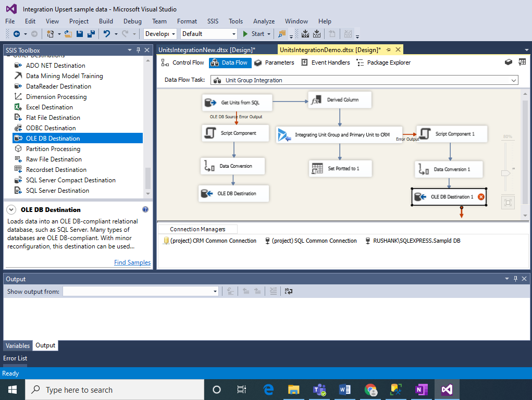The height and width of the screenshot is (400, 532).
Task: Navigate backward with the blue back arrow
Action: [16, 33]
